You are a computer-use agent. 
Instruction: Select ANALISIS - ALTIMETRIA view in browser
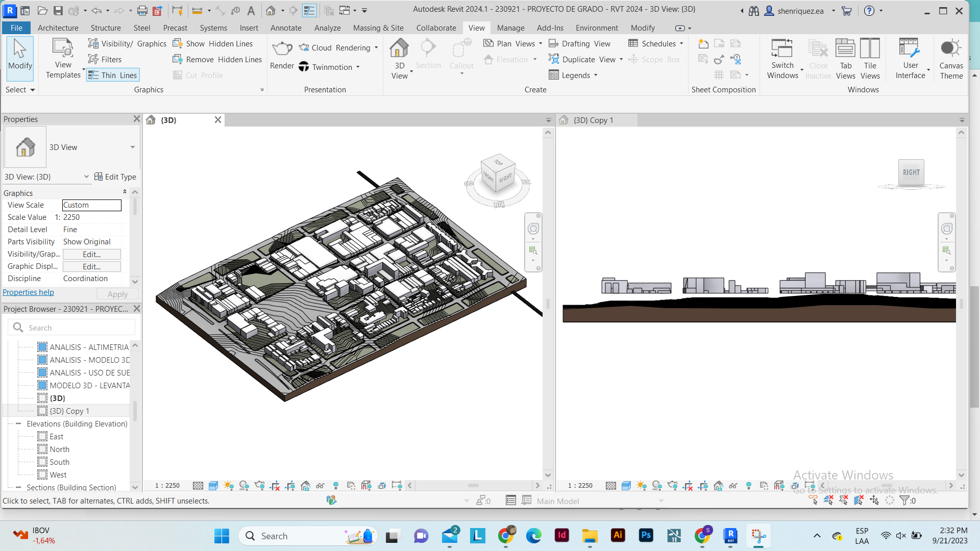click(89, 347)
